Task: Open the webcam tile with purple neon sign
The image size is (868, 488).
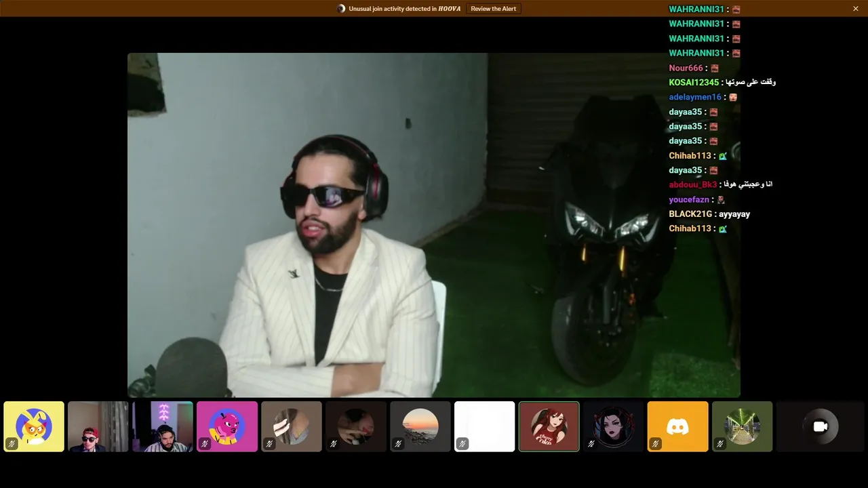Action: coord(163,426)
